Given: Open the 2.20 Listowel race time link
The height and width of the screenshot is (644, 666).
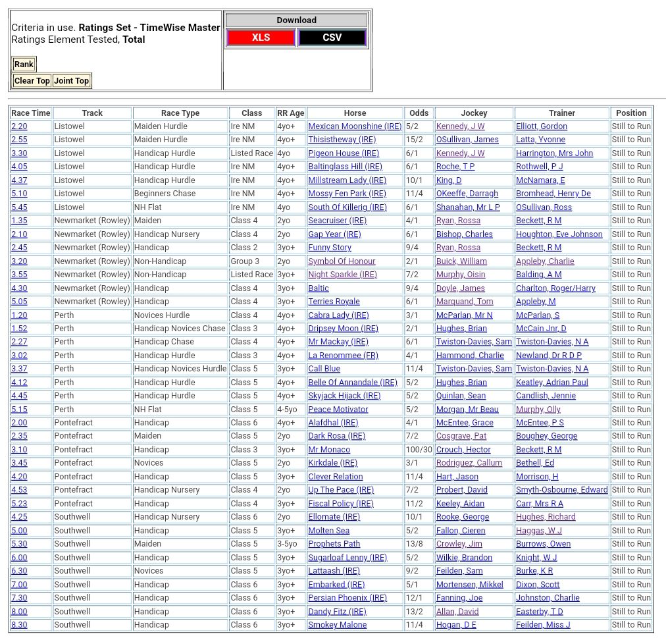Looking at the screenshot, I should (19, 126).
